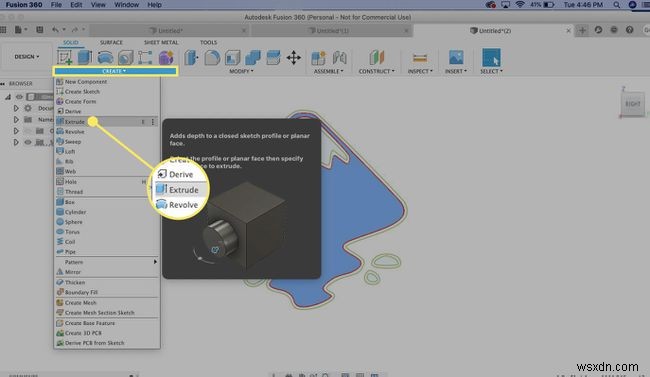The image size is (650, 377).
Task: Expand the Document Settings tree node
Action: click(16, 108)
